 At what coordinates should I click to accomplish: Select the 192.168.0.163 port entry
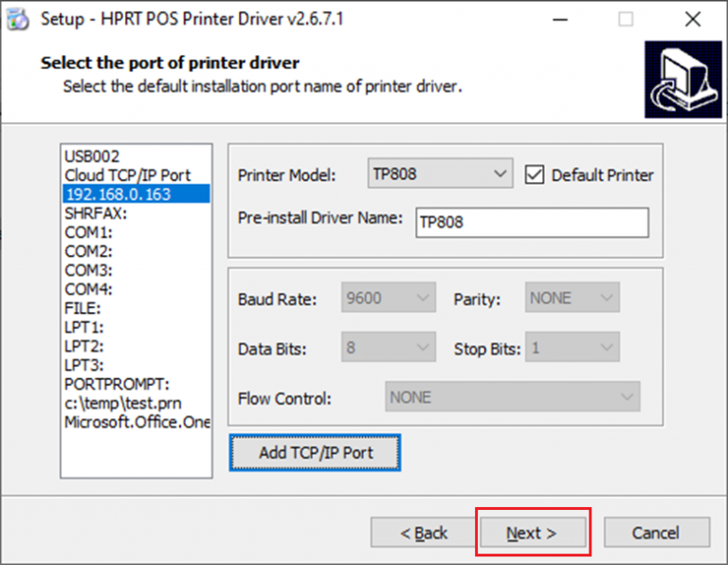click(x=118, y=194)
